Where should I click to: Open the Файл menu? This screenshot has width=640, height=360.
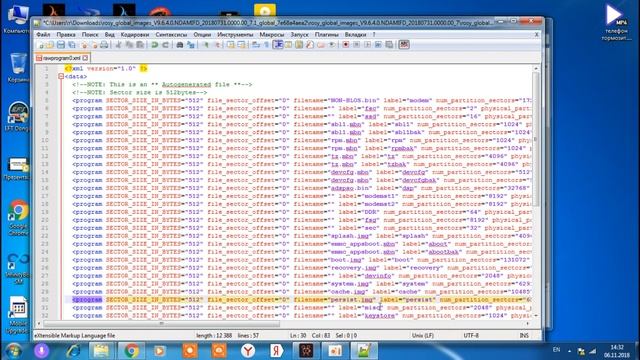[43, 35]
